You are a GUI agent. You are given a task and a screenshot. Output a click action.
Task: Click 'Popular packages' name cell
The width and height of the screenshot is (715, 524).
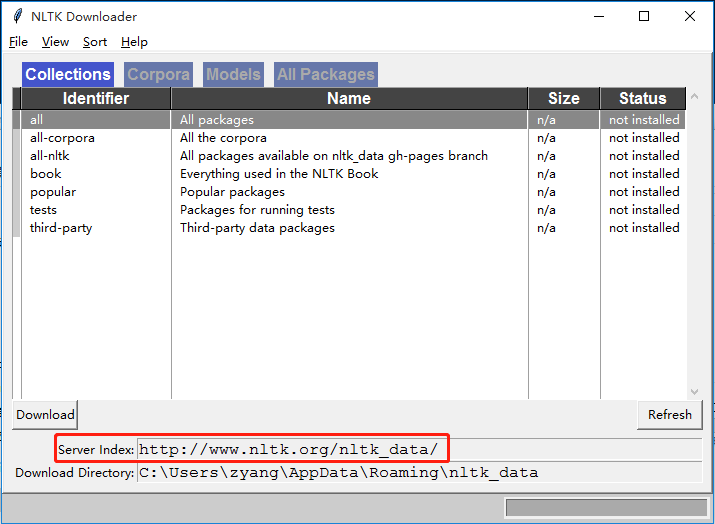click(x=232, y=192)
